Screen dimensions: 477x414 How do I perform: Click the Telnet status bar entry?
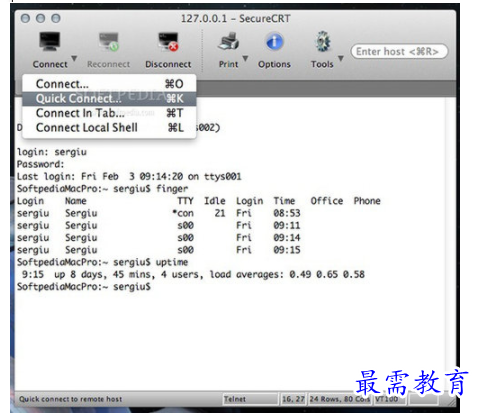coord(250,399)
